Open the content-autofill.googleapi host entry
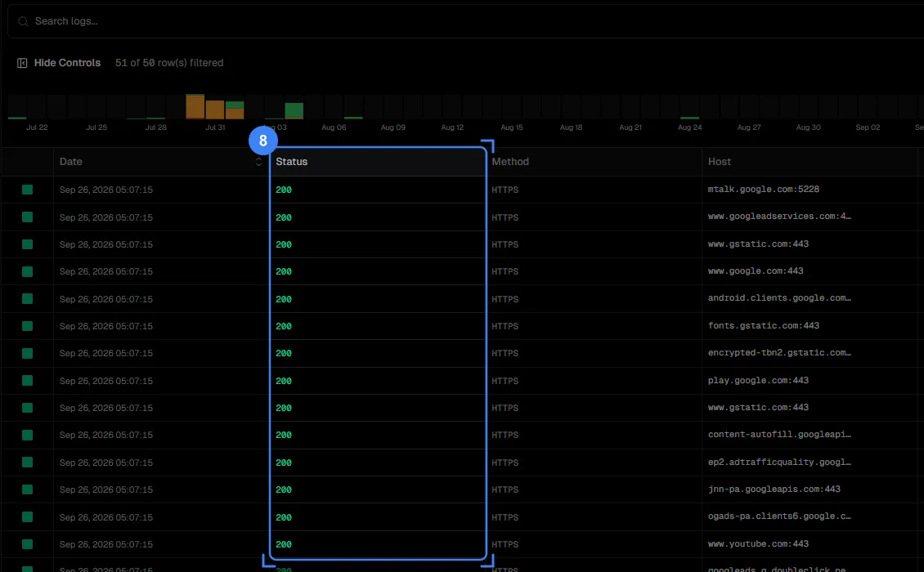The width and height of the screenshot is (924, 572). [x=779, y=434]
